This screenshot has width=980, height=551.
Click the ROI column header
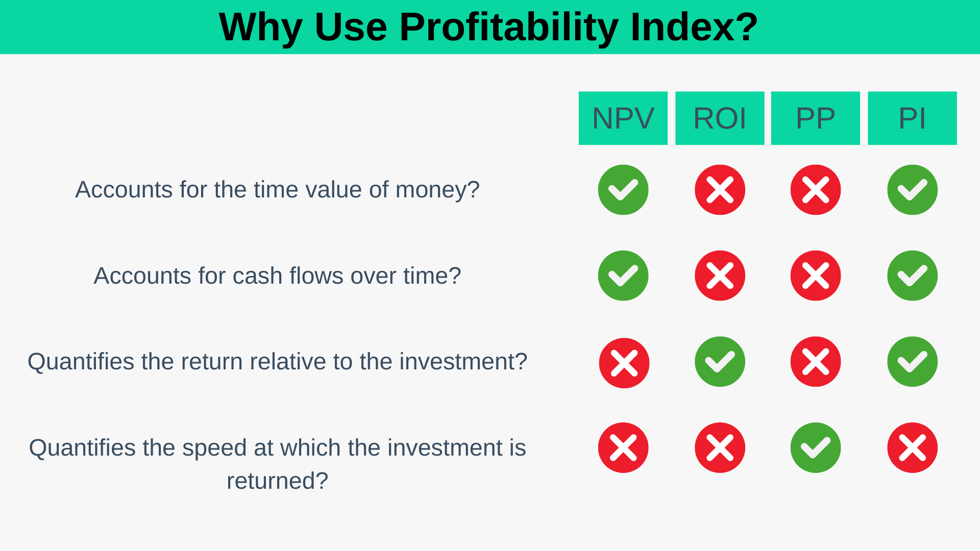[x=720, y=118]
